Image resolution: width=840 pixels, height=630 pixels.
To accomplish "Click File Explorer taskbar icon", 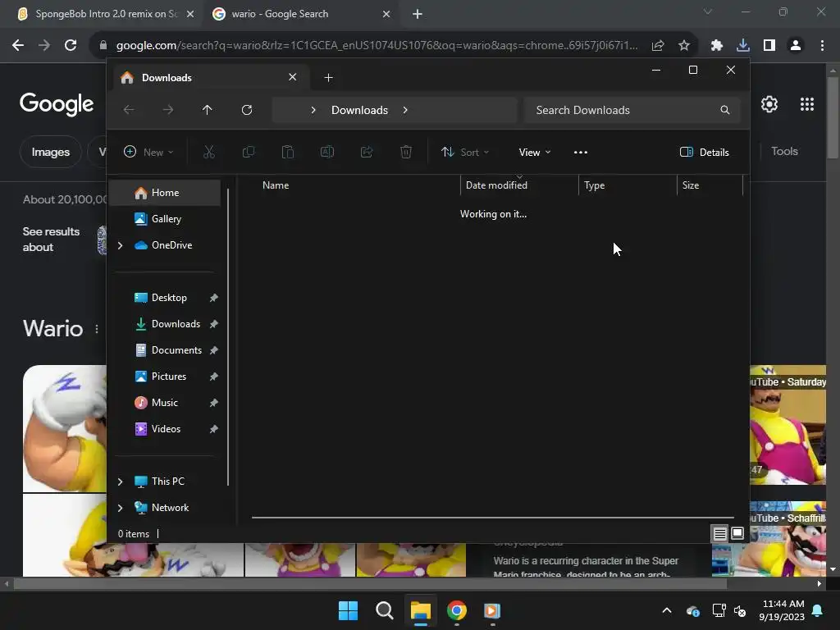I will pos(421,610).
